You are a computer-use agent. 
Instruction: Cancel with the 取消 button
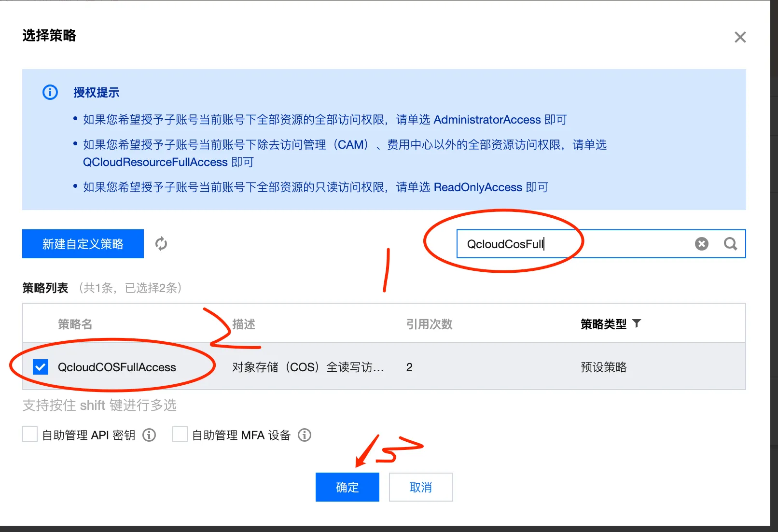pos(421,487)
